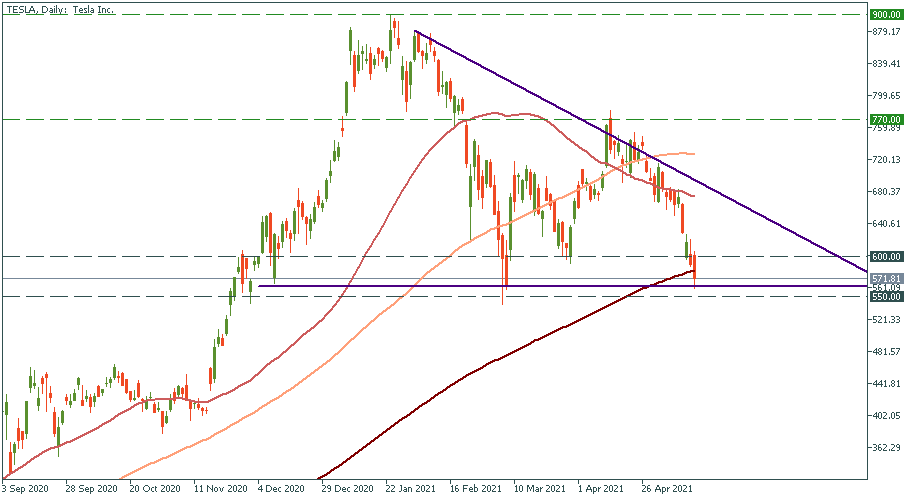The image size is (915, 500).
Task: Click the 3 Sep 2020 date label
Action: point(26,490)
